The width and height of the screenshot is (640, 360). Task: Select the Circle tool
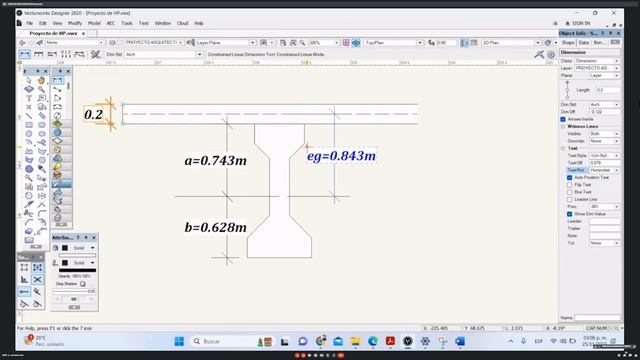coord(29,133)
